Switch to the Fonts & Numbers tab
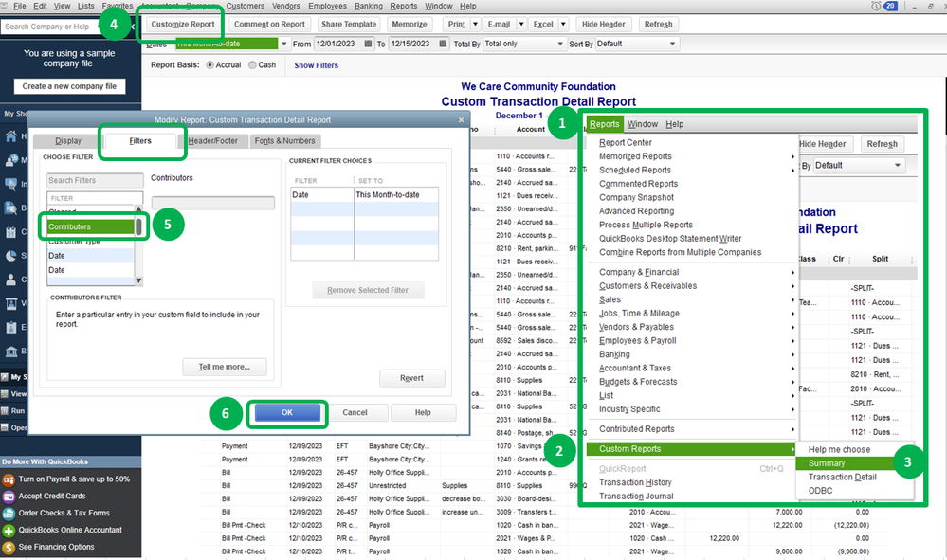947x560 pixels. (285, 140)
